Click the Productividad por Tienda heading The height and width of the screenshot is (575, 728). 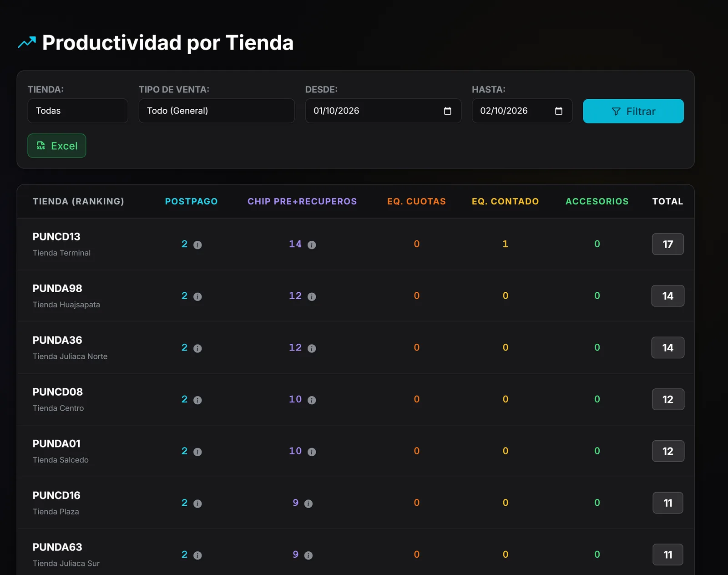click(x=168, y=43)
